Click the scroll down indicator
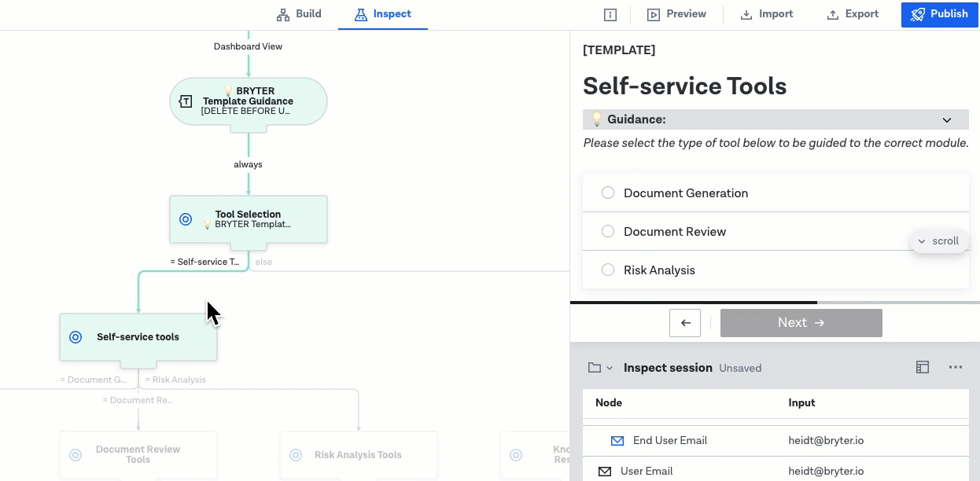980x481 pixels. 939,241
